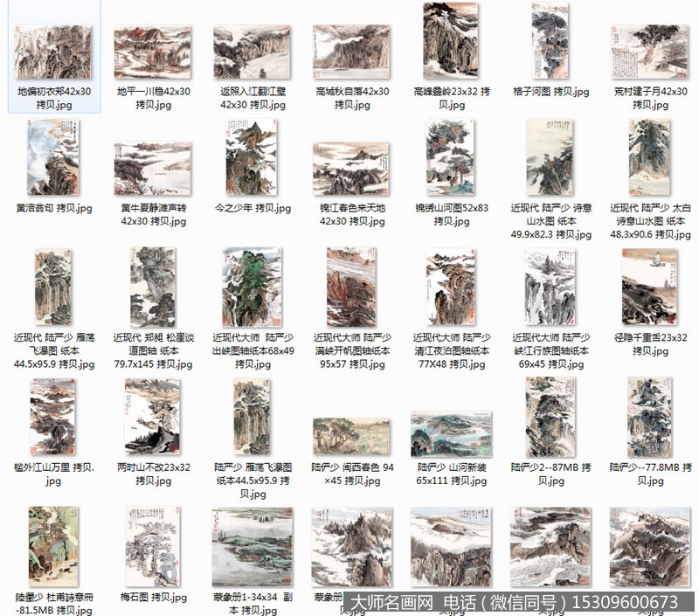Image resolution: width=699 pixels, height=616 pixels.
Task: Select the 清江夜泊图轴 image file
Action: [x=451, y=287]
